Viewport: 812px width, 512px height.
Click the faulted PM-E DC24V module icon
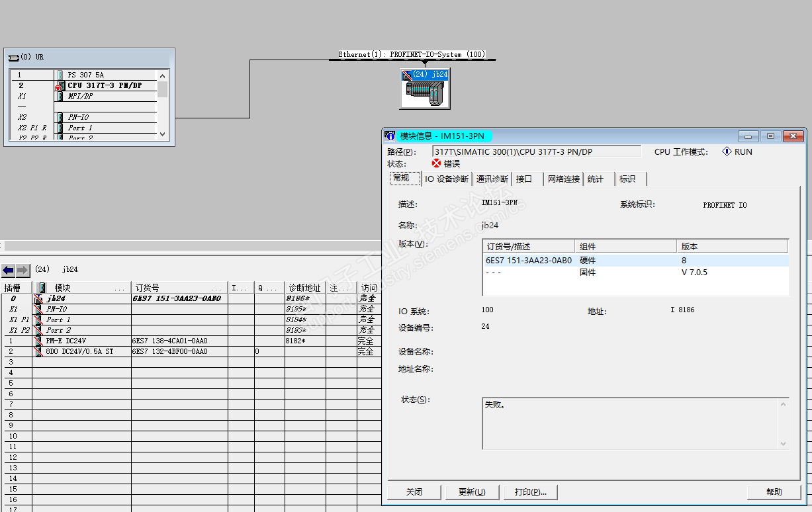(38, 341)
